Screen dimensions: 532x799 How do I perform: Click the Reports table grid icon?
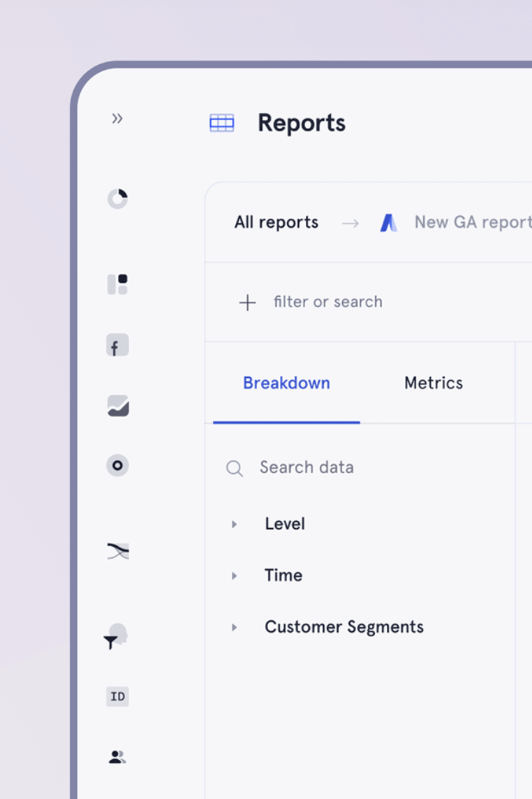[x=222, y=123]
